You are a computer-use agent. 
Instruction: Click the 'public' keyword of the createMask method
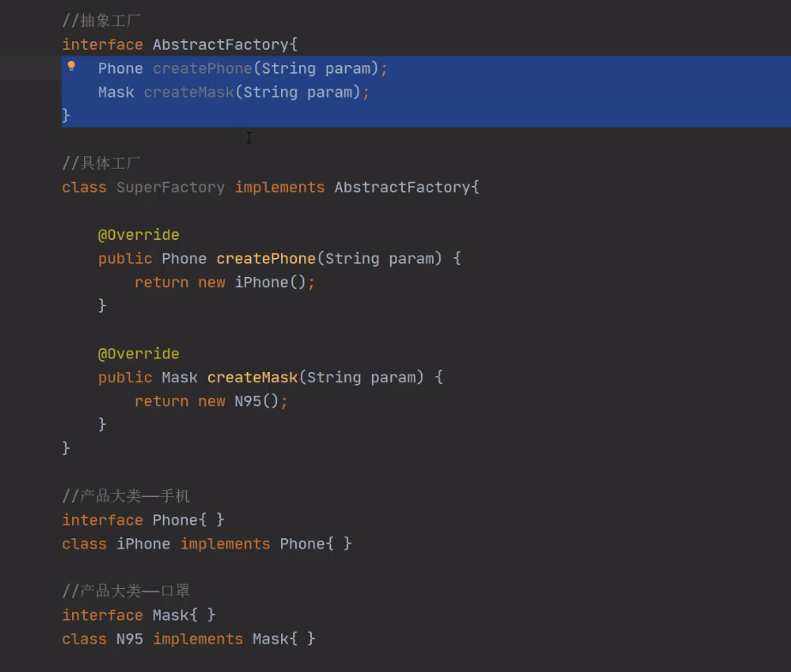pyautogui.click(x=125, y=377)
